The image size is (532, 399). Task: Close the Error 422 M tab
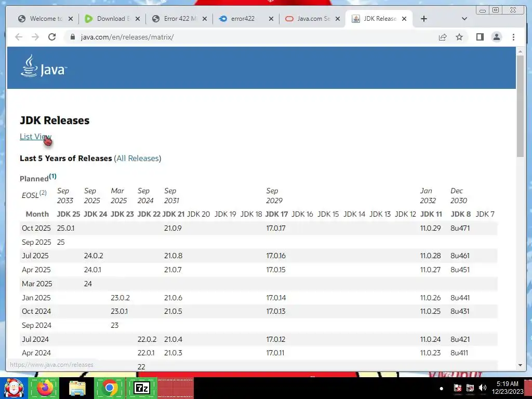[x=205, y=19]
